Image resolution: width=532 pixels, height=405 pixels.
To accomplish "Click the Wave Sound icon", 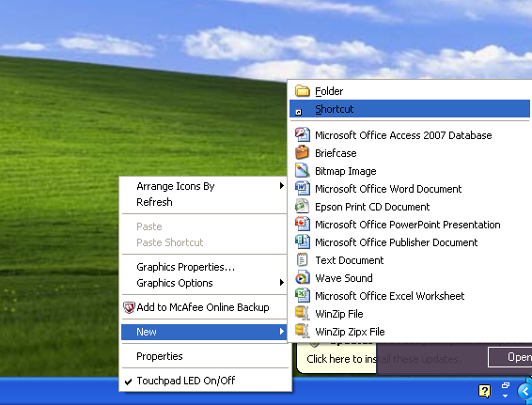I will [x=302, y=277].
